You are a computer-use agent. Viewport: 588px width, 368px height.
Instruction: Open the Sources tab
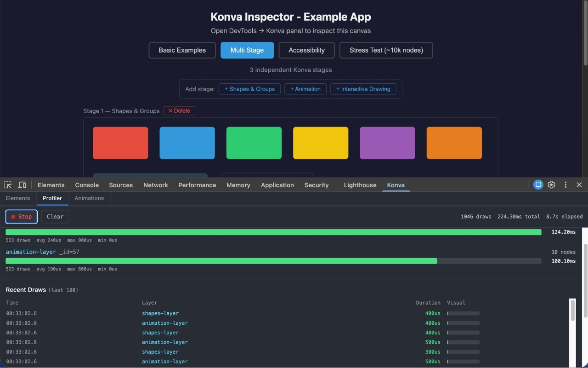[x=121, y=185]
